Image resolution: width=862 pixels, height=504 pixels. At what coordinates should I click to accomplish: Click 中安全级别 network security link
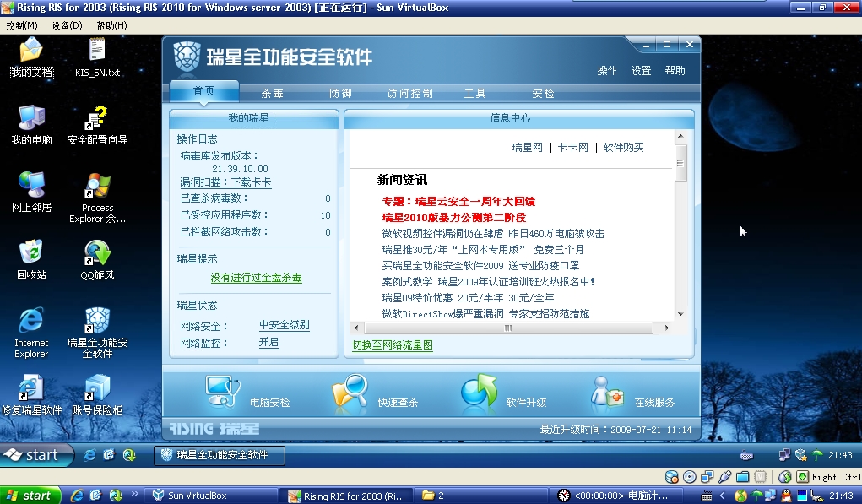click(x=285, y=325)
